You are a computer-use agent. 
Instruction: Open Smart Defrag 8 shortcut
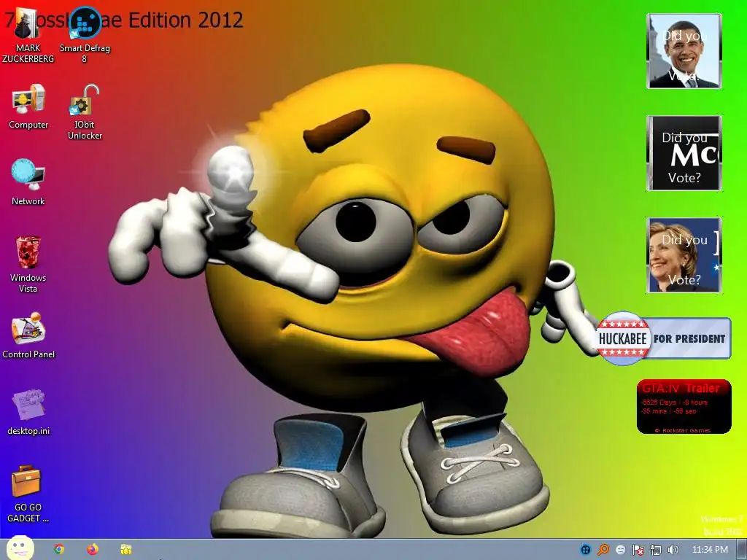pyautogui.click(x=85, y=36)
